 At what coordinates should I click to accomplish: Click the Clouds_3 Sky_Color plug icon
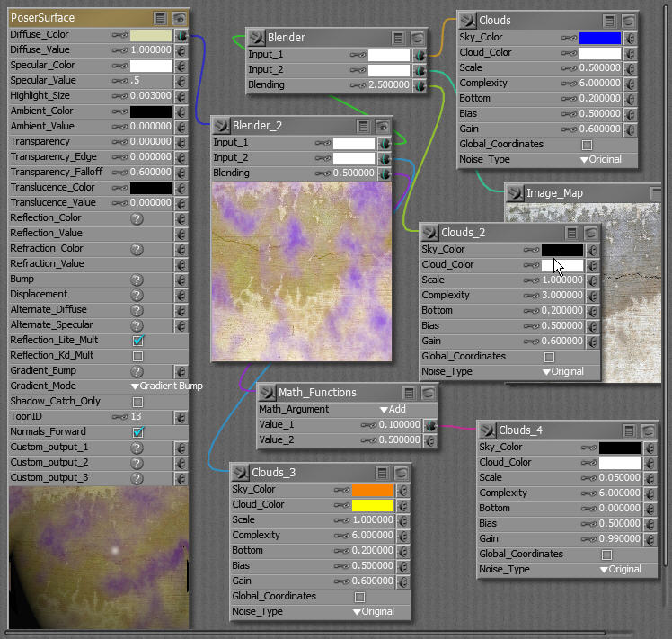[402, 490]
